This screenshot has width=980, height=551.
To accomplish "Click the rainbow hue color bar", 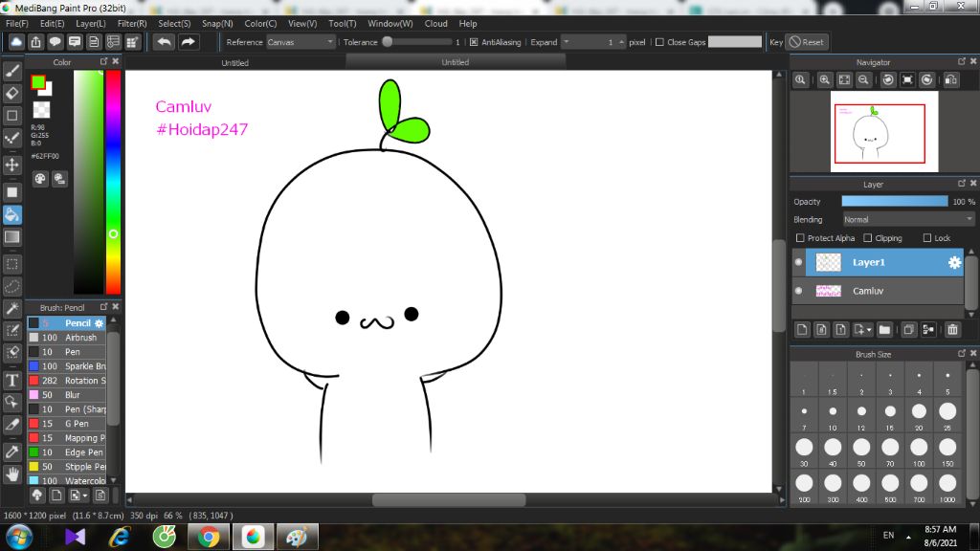I will coord(113,182).
